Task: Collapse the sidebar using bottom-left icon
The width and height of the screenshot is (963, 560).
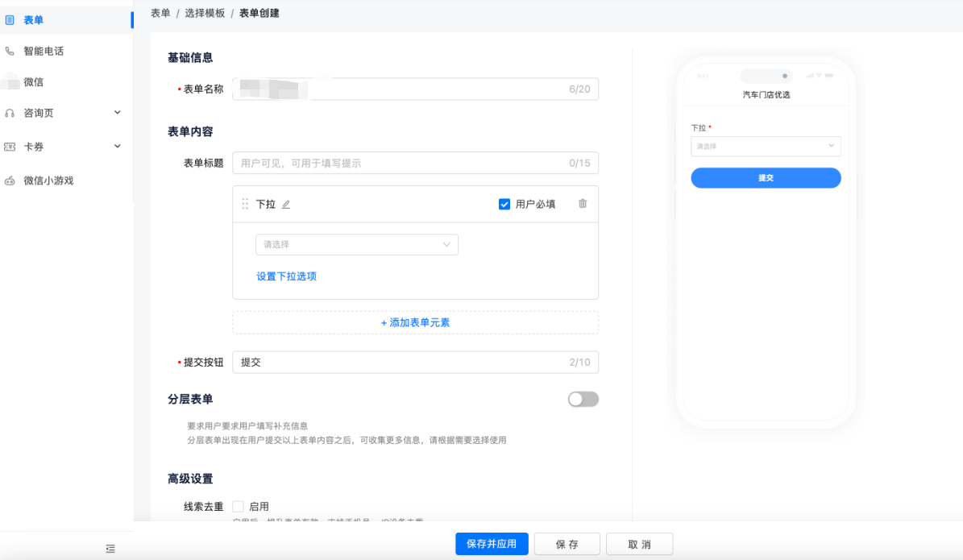Action: (x=110, y=547)
